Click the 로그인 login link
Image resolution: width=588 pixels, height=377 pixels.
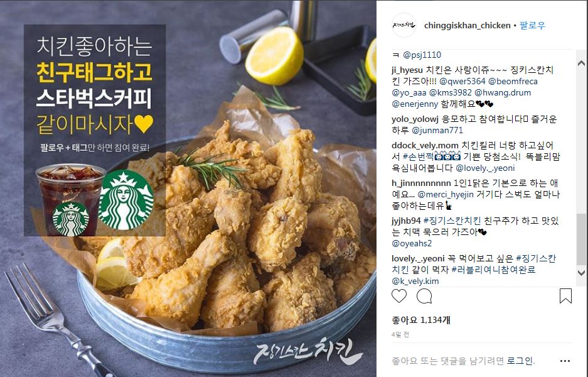click(x=520, y=361)
